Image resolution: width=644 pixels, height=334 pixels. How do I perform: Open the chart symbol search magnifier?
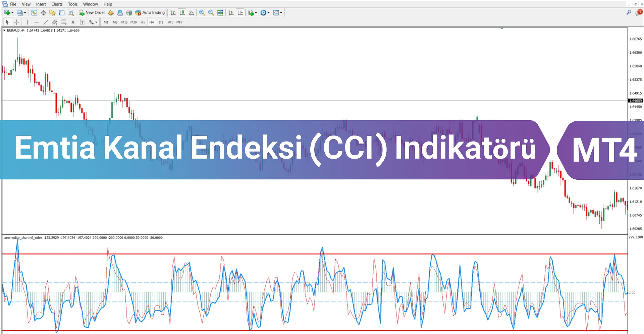pos(629,12)
